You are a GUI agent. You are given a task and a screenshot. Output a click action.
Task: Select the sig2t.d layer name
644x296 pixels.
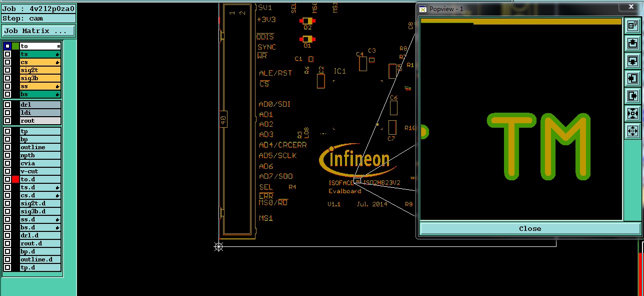point(40,203)
